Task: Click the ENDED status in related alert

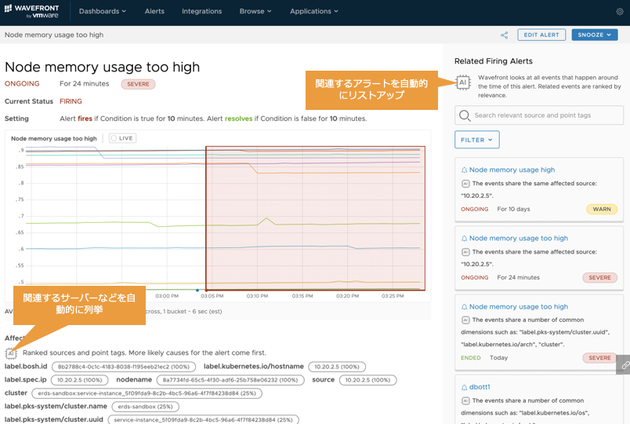Action: pos(470,358)
